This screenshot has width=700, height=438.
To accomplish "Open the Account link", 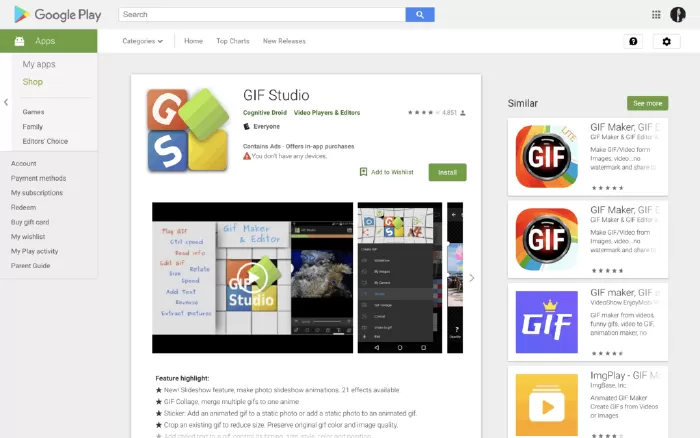I will [x=24, y=163].
